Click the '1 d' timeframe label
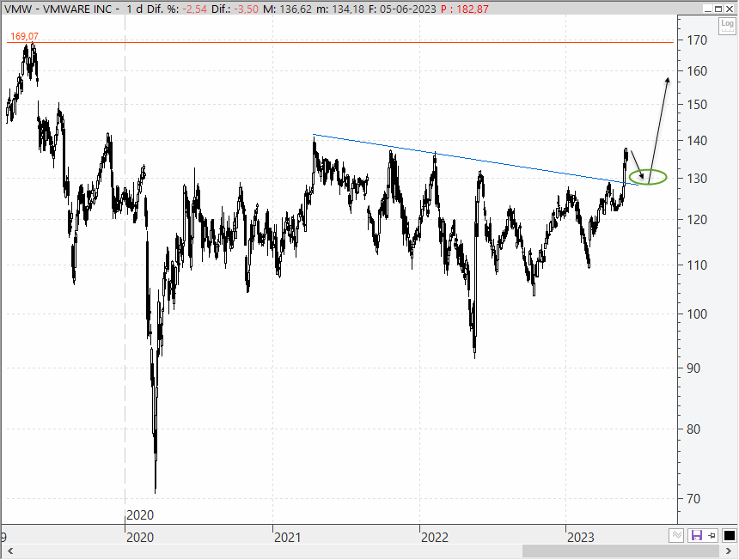739x560 pixels. pos(134,9)
